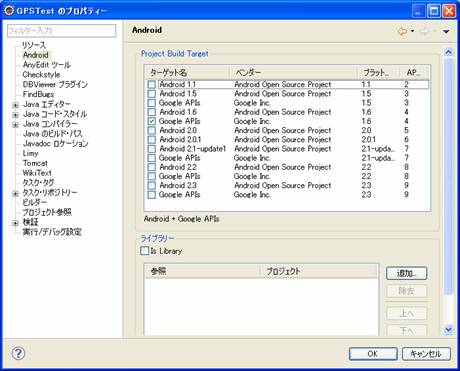
Task: Click the vertical scrollbar thumb
Action: (x=449, y=176)
